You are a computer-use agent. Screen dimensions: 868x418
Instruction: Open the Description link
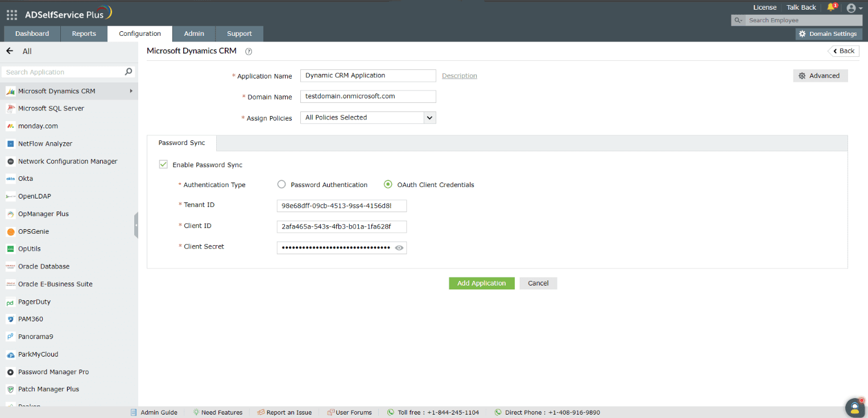tap(459, 75)
